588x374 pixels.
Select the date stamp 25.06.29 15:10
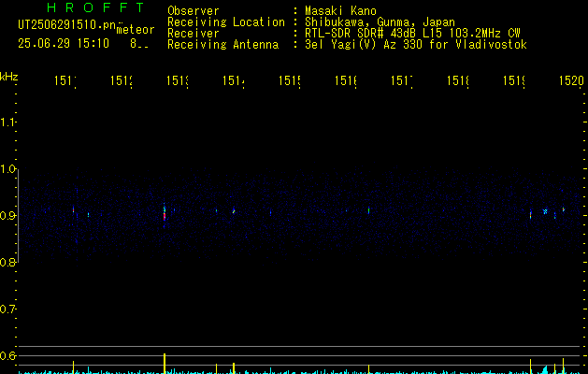pos(64,44)
